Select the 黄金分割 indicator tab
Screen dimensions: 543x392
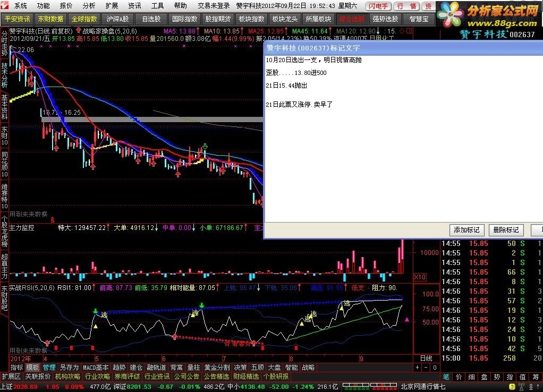click(217, 368)
